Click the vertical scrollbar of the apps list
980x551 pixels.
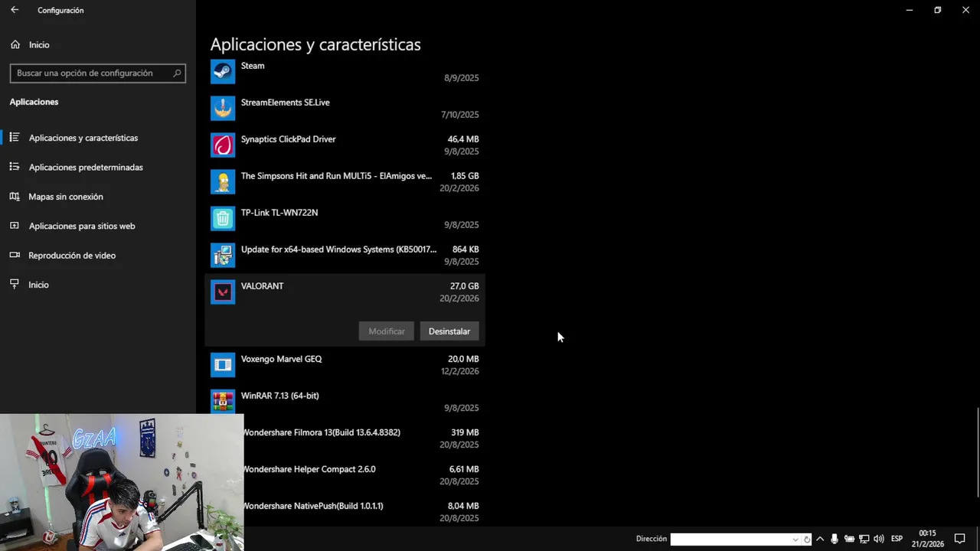(x=977, y=453)
